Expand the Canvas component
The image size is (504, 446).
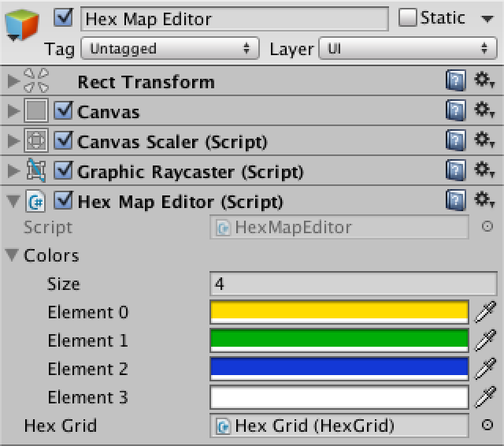pos(13,110)
